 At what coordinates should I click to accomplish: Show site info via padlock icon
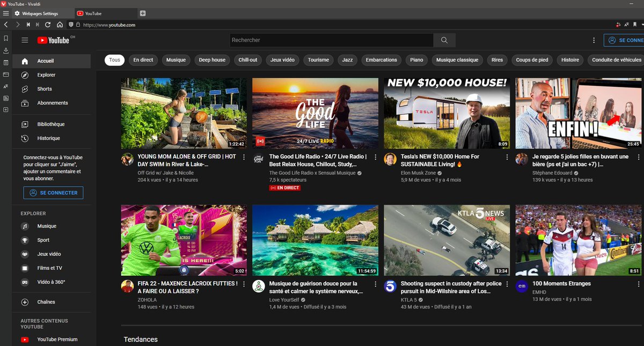[78, 25]
